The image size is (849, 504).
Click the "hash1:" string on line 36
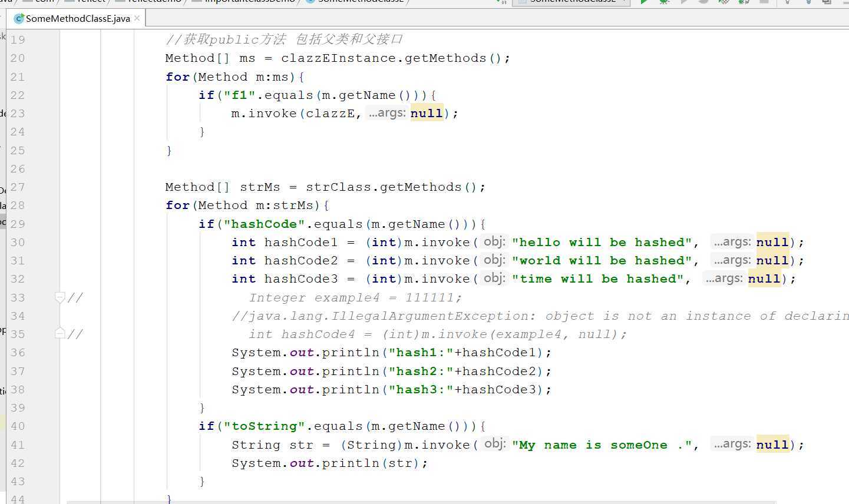(x=421, y=352)
